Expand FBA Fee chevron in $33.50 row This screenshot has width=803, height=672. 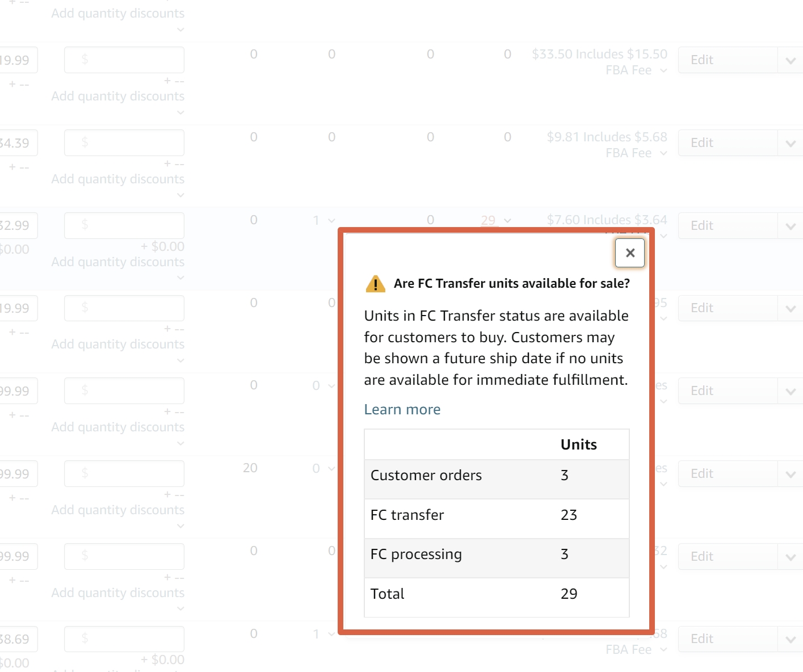click(x=663, y=70)
